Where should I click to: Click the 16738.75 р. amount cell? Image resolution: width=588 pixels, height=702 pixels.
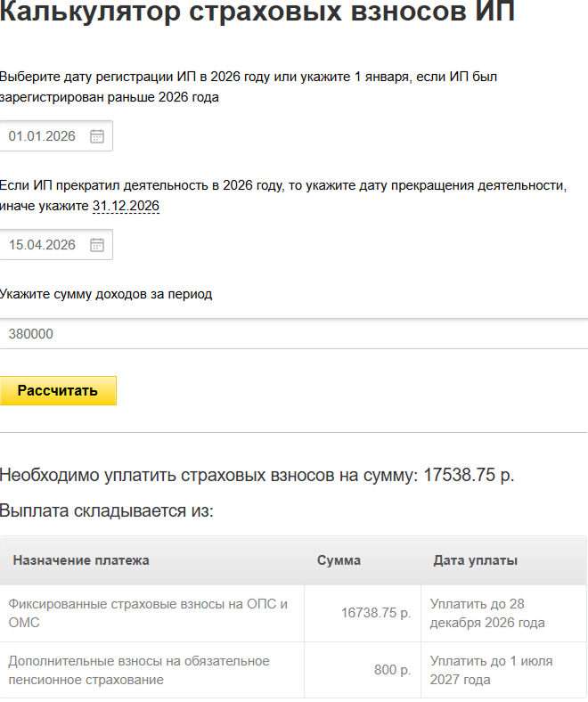click(363, 613)
